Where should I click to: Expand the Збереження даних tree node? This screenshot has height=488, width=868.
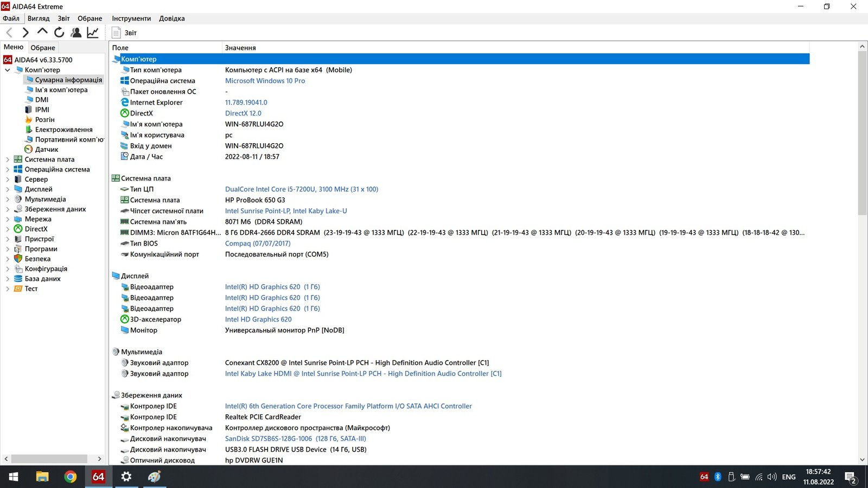point(8,209)
